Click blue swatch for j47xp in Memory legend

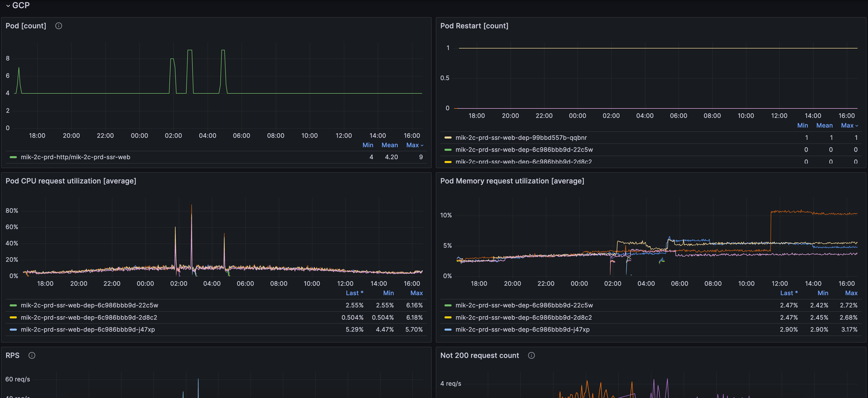tap(448, 330)
